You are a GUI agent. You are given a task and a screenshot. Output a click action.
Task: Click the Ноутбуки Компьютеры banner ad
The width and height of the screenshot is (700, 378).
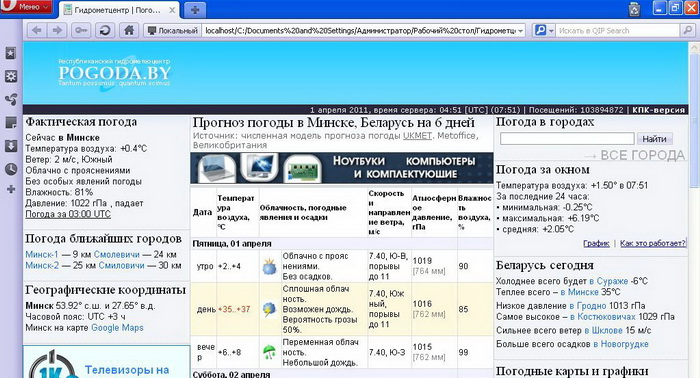(x=342, y=168)
